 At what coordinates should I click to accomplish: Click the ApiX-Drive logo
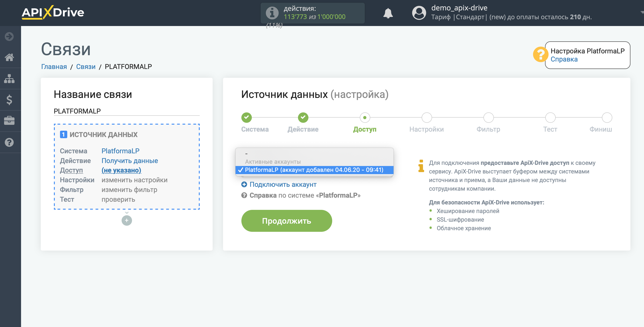click(53, 12)
